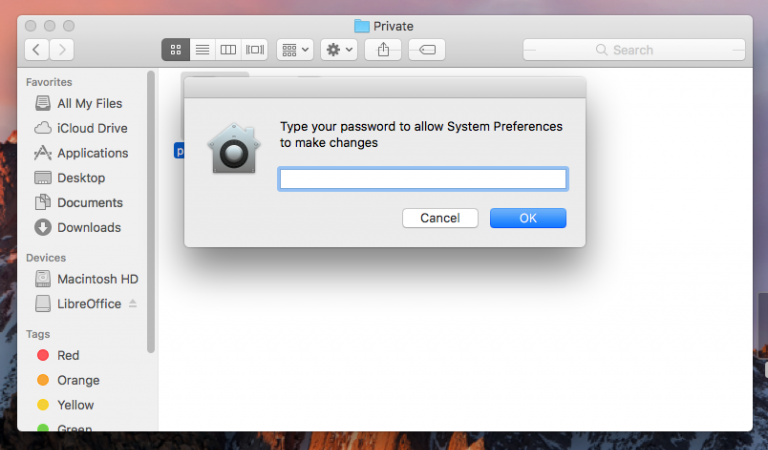Click the Edit Tags toolbar button
This screenshot has height=450, width=768.
point(427,49)
